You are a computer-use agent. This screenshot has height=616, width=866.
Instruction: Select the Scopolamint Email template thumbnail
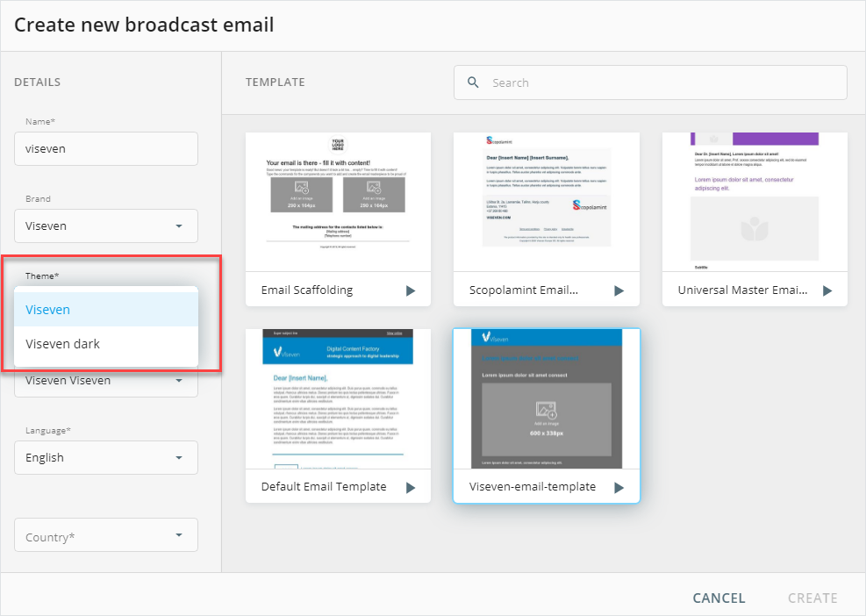click(x=546, y=202)
